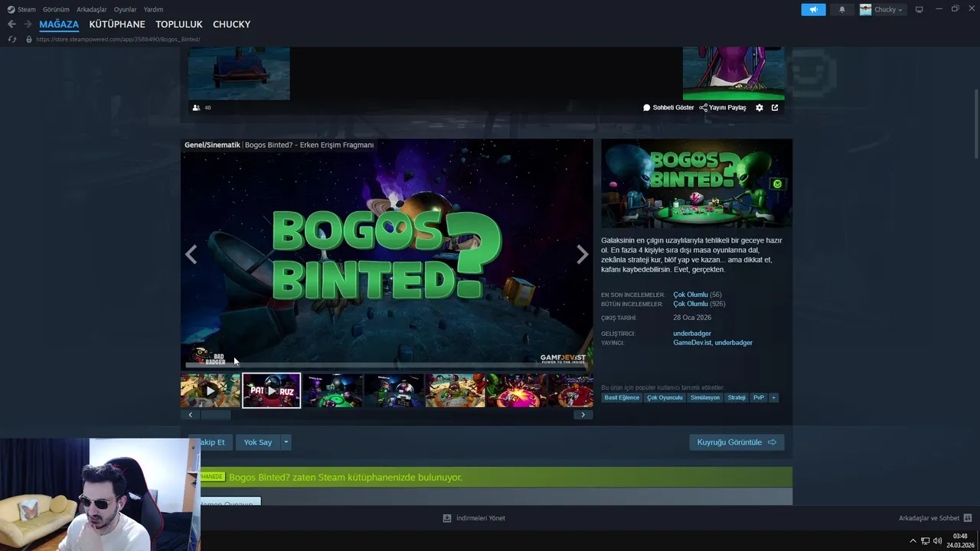
Task: Click the Sohbeti Göster chat bubble
Action: [647, 108]
